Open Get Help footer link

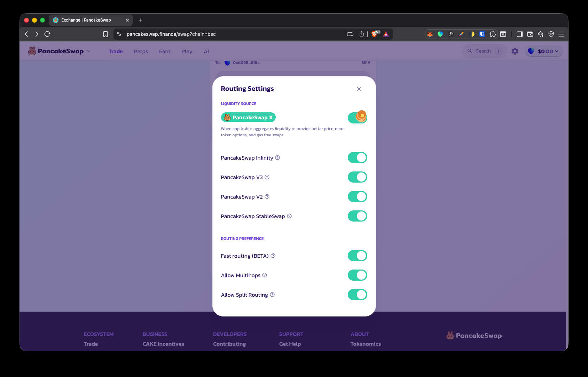point(290,344)
